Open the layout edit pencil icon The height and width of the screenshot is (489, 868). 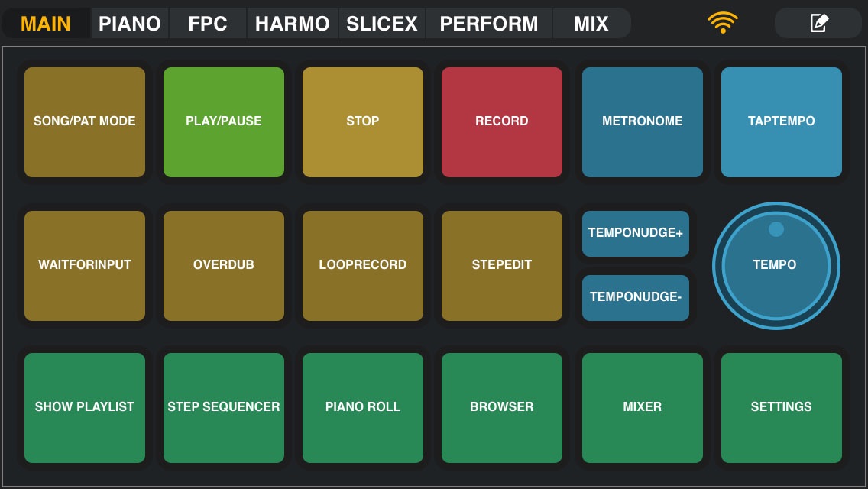pos(818,23)
